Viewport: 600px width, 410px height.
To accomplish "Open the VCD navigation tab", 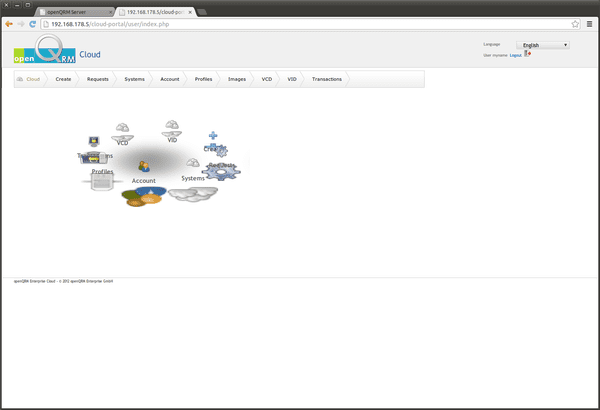I will (x=267, y=79).
